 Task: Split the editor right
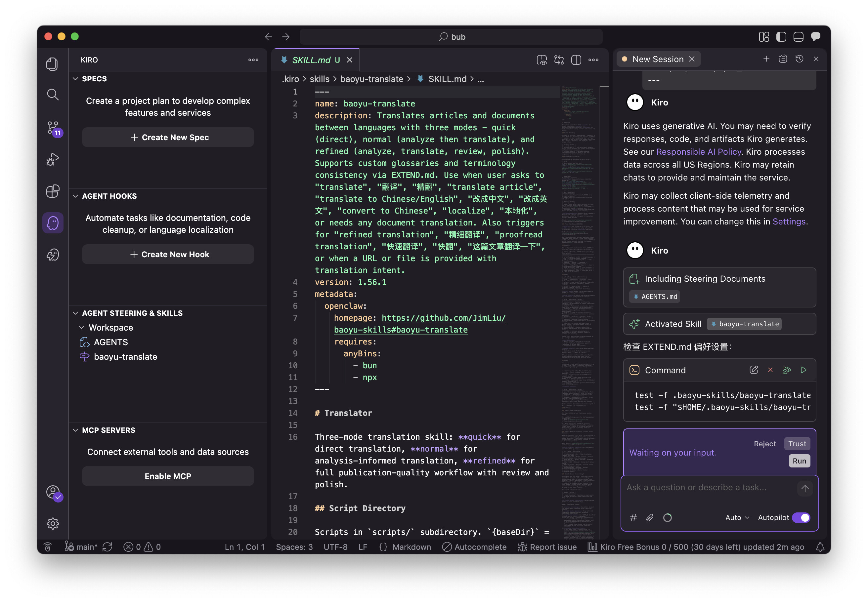[576, 60]
